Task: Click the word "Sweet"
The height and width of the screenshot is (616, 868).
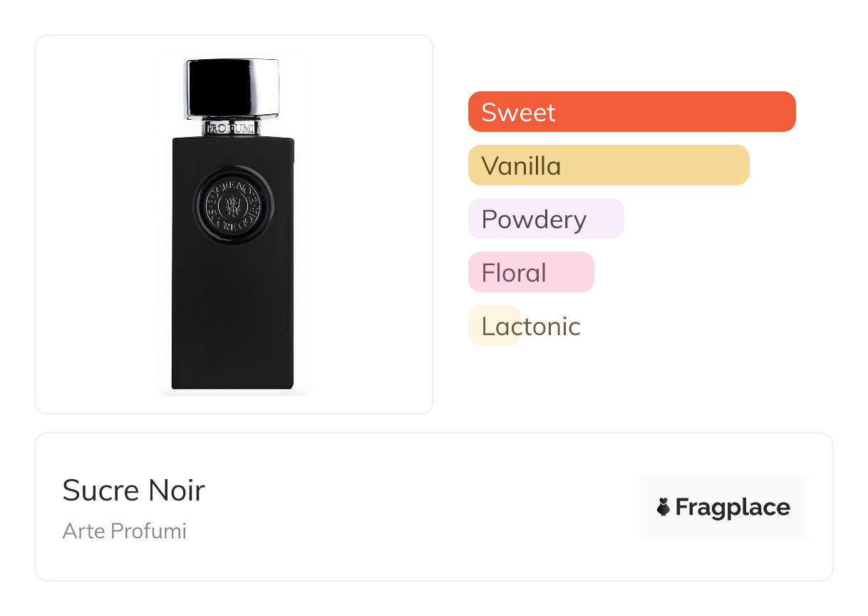Action: [x=518, y=113]
